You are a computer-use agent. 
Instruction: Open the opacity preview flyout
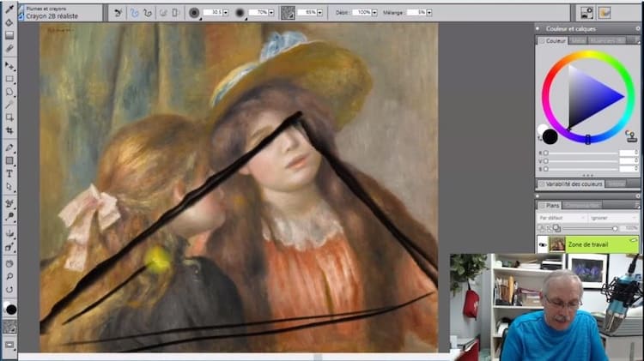coord(240,13)
